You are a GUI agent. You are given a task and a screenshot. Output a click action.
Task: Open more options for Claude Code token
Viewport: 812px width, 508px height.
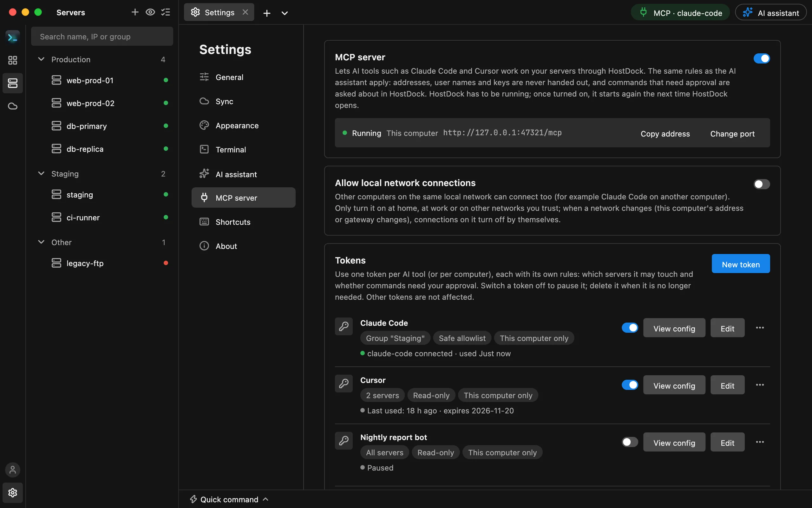coord(760,328)
